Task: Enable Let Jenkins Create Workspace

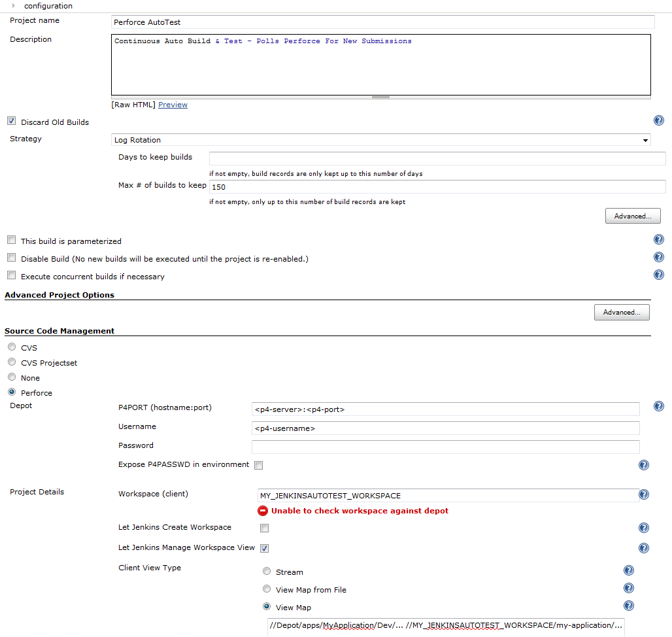Action: 265,528
